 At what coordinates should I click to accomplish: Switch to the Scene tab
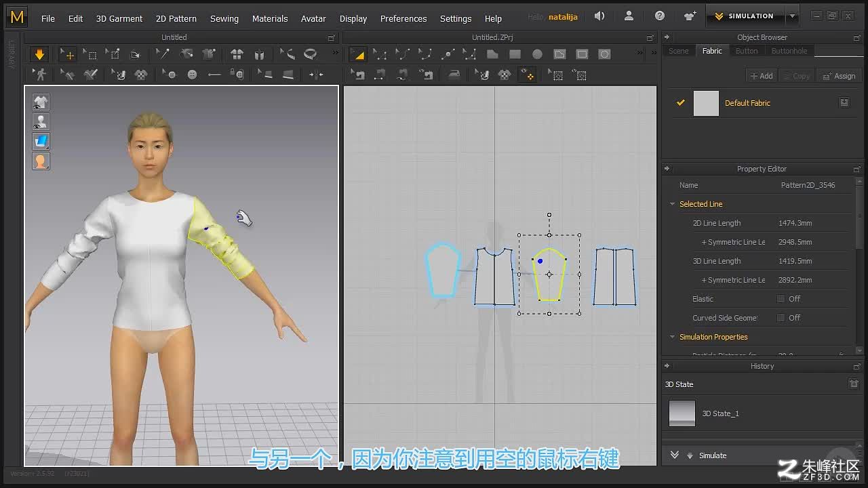(679, 51)
